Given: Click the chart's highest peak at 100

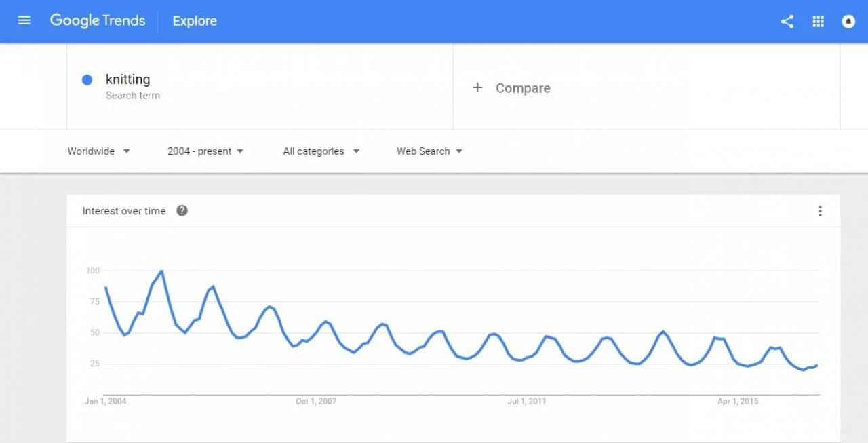Looking at the screenshot, I should (161, 271).
